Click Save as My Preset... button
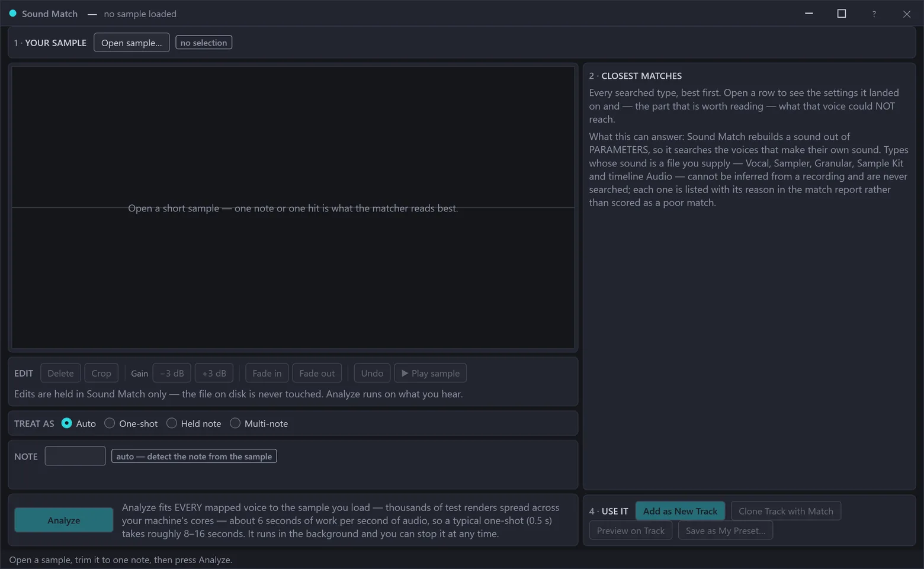The height and width of the screenshot is (569, 924). click(726, 531)
